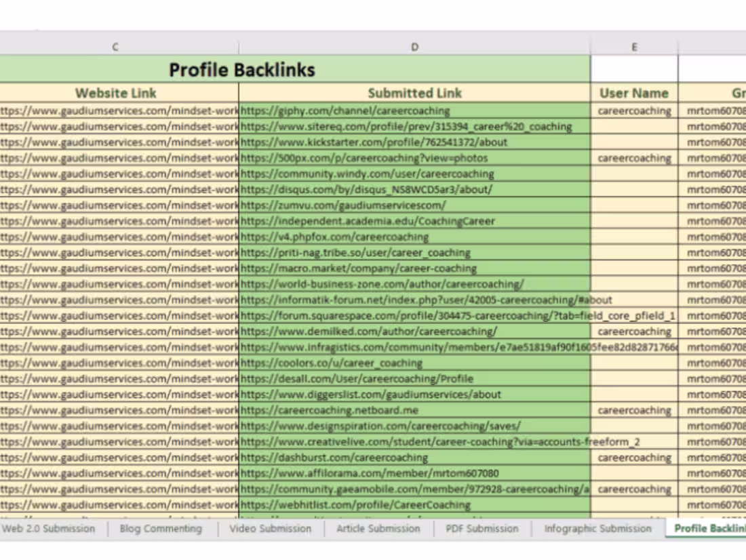Click the Profile Backlinks title cell
This screenshot has width=746, height=560.
(x=295, y=69)
